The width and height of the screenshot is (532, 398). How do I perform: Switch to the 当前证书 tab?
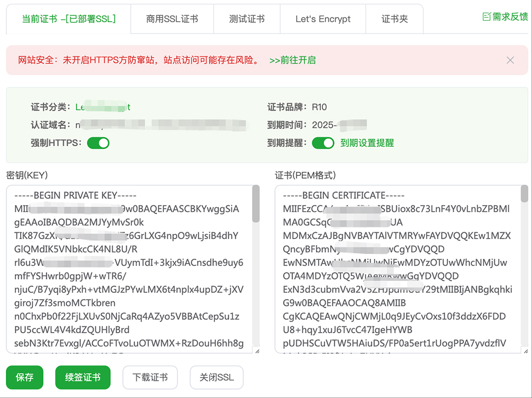click(69, 19)
